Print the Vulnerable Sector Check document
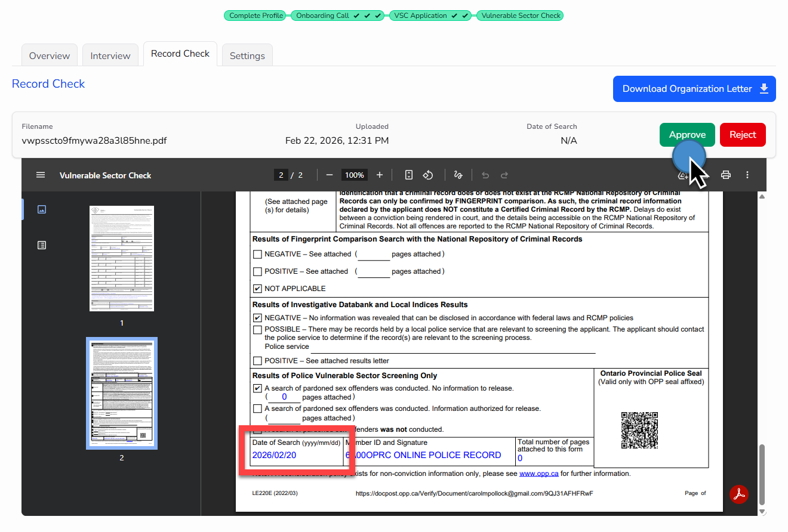788x532 pixels. click(x=726, y=175)
